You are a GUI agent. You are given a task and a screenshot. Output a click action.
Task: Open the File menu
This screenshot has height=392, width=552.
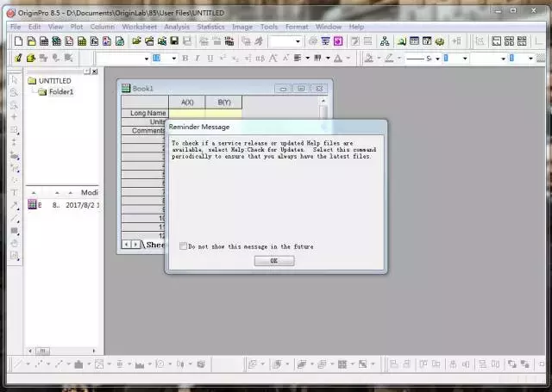(16, 27)
